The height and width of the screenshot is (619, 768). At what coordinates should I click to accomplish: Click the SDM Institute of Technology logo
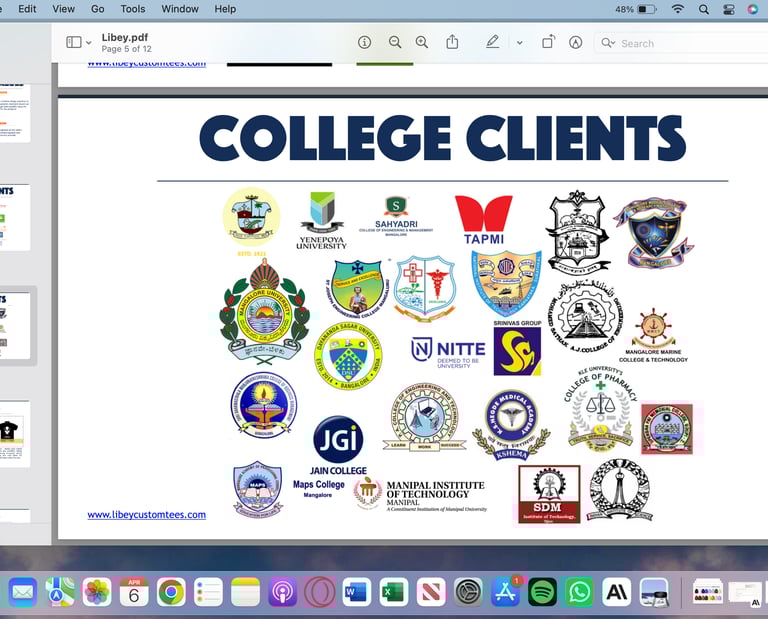point(549,494)
